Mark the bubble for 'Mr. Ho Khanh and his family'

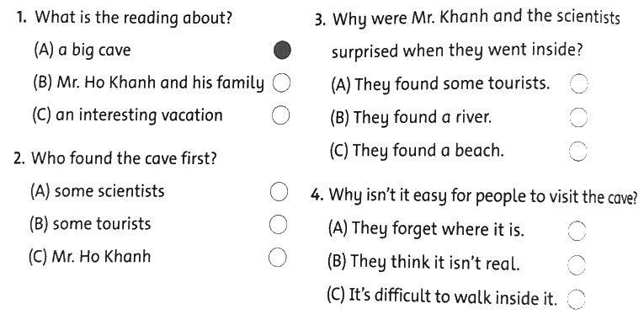(281, 83)
